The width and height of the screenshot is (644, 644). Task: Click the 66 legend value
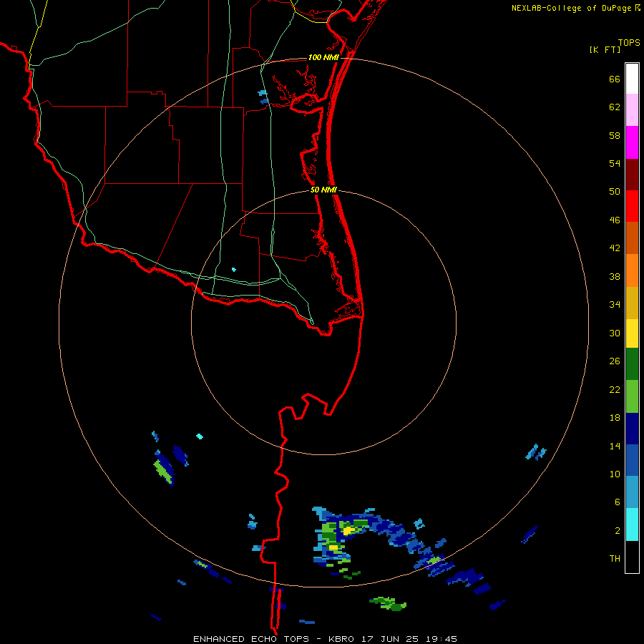tap(615, 79)
